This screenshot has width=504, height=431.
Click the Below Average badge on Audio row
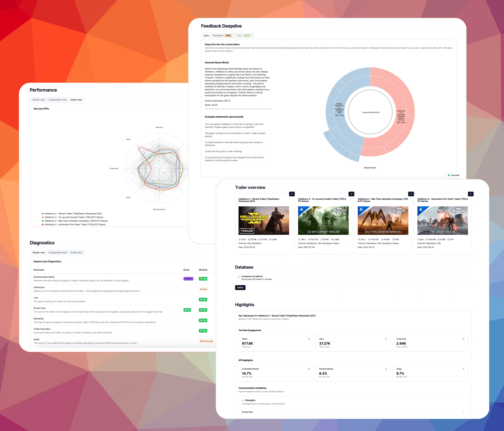[x=206, y=341]
